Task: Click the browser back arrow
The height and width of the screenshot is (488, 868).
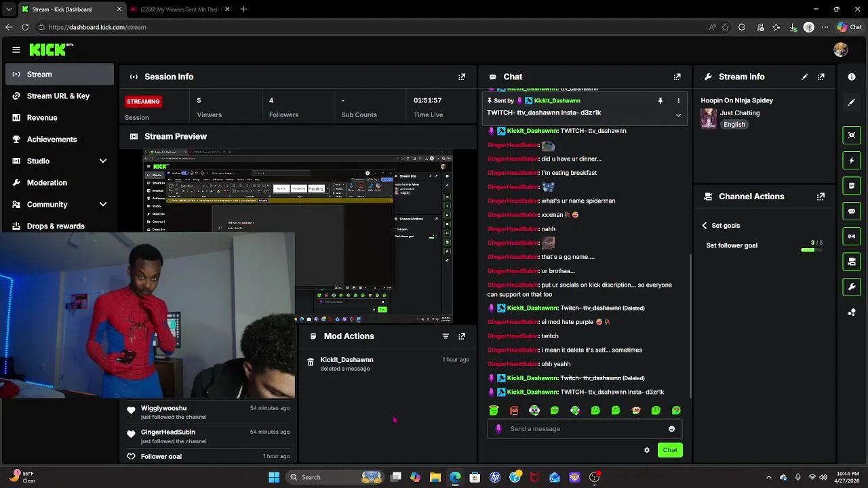Action: pyautogui.click(x=8, y=27)
